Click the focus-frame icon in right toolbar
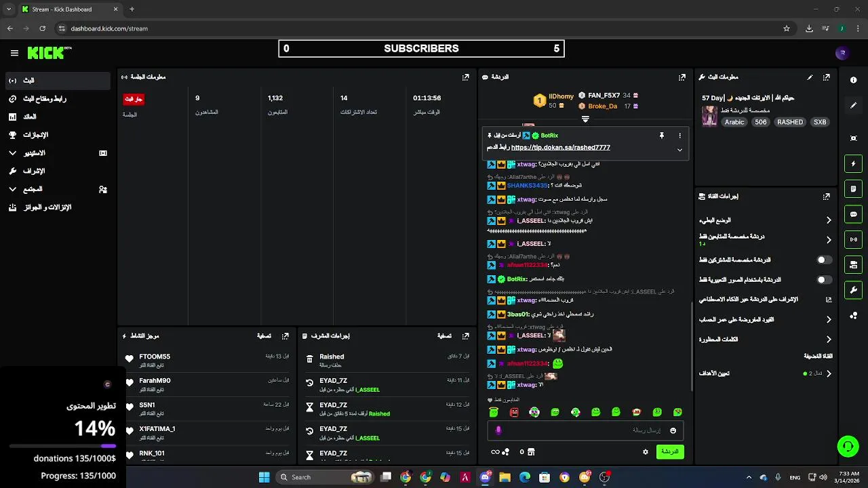Viewport: 868px width, 488px height. (x=853, y=138)
